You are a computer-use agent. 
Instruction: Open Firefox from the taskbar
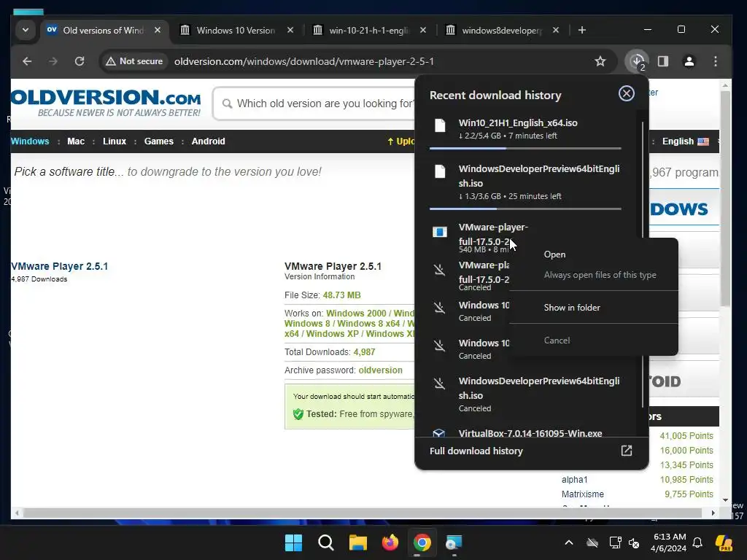point(390,542)
